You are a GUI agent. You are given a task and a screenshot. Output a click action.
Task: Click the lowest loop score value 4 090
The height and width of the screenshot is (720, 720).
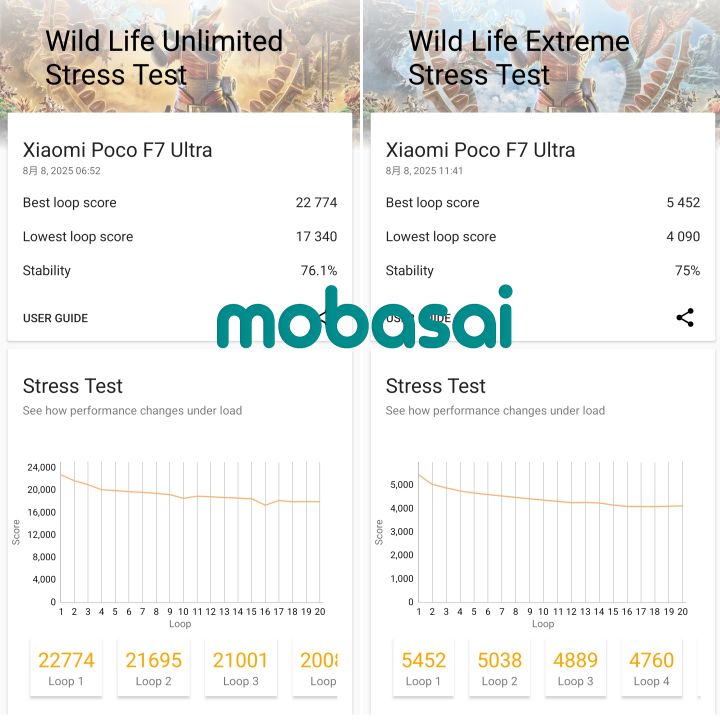683,237
